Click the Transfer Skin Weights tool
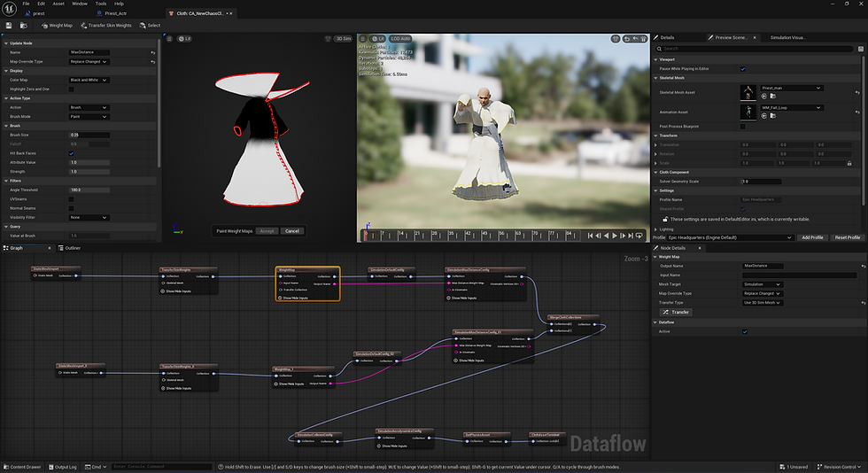Viewport: 868px width, 473px height. click(x=105, y=26)
